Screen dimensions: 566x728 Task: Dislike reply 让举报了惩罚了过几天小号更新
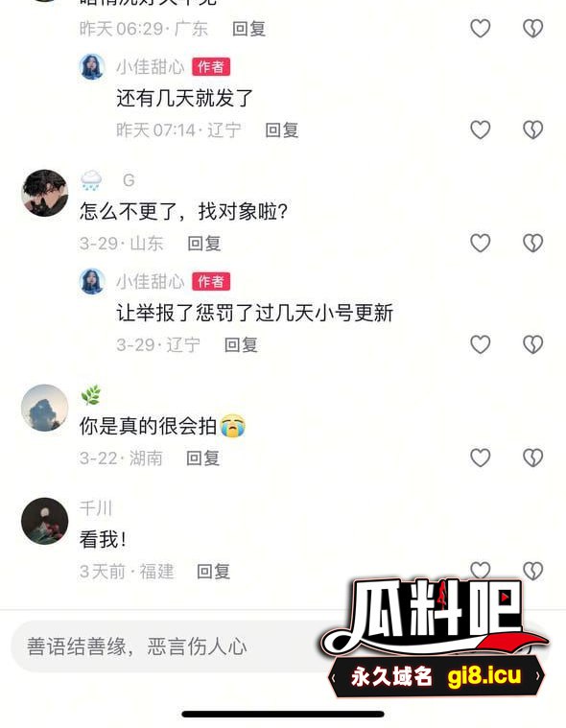(532, 344)
